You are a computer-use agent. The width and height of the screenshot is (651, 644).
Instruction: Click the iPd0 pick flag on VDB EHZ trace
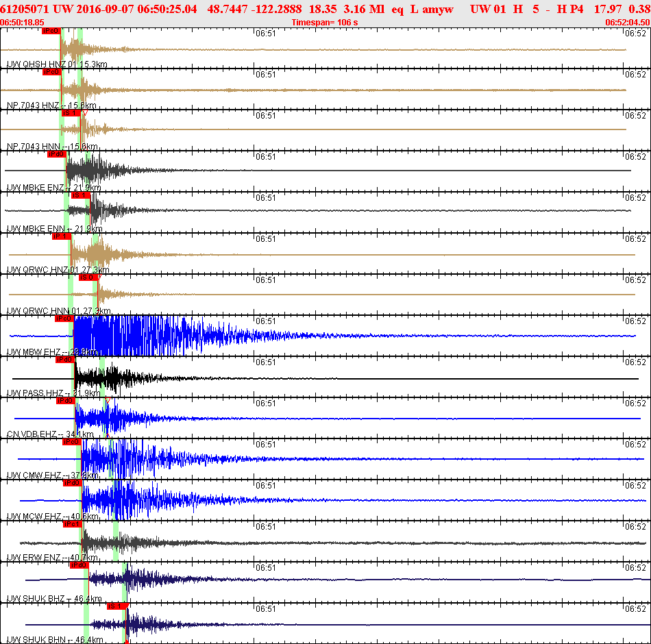pos(66,401)
